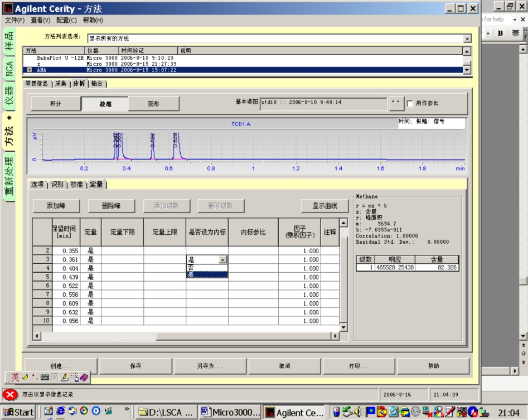Select the 图形 toggle button
528x420 pixels.
(x=153, y=104)
